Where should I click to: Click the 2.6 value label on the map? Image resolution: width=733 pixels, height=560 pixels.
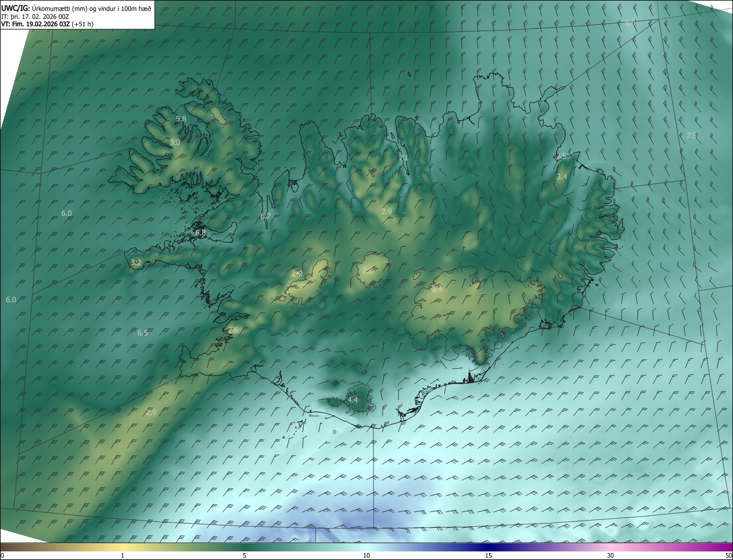coord(233,330)
